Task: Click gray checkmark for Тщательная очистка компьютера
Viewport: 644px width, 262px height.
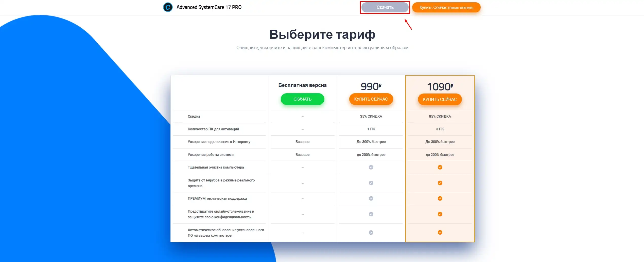Action: pyautogui.click(x=371, y=167)
